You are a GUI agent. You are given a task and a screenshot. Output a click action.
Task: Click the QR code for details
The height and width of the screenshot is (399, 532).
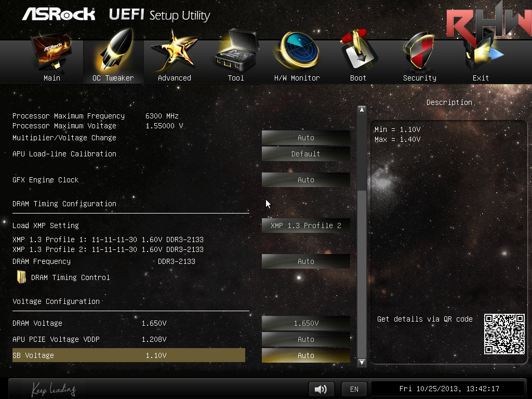(504, 334)
